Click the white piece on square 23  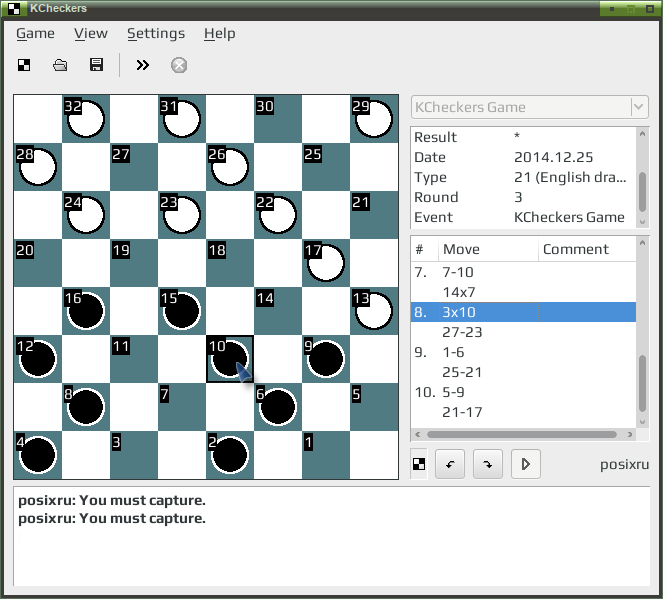(182, 215)
